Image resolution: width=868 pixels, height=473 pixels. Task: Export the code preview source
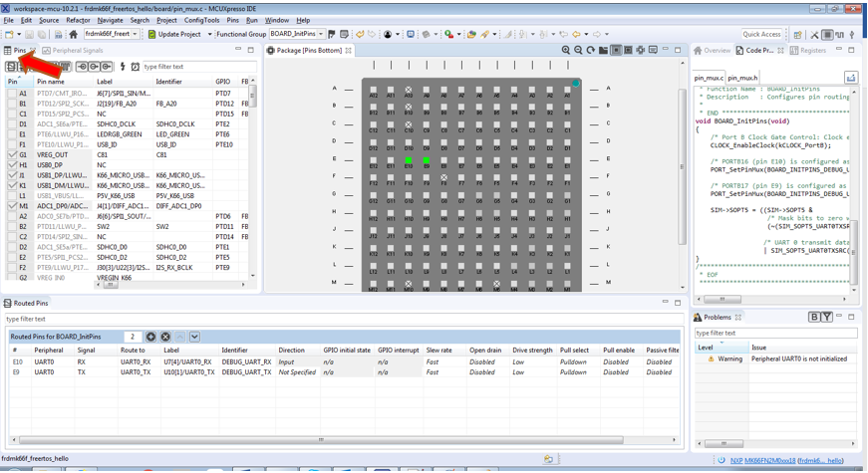coord(851,78)
